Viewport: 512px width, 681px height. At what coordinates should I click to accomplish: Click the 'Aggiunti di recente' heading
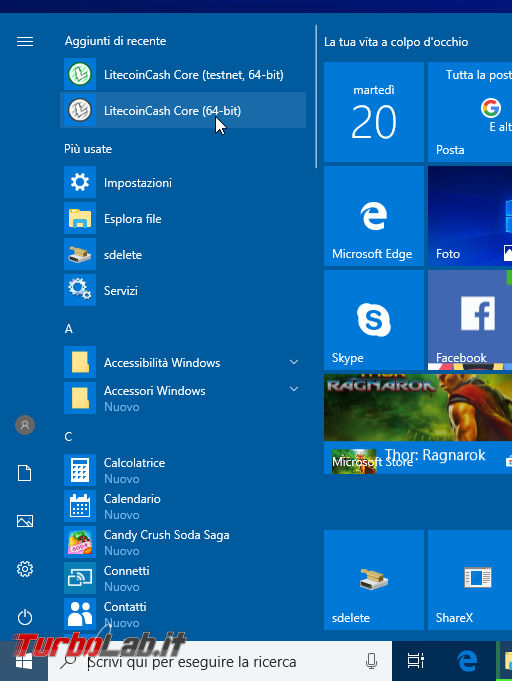point(116,41)
